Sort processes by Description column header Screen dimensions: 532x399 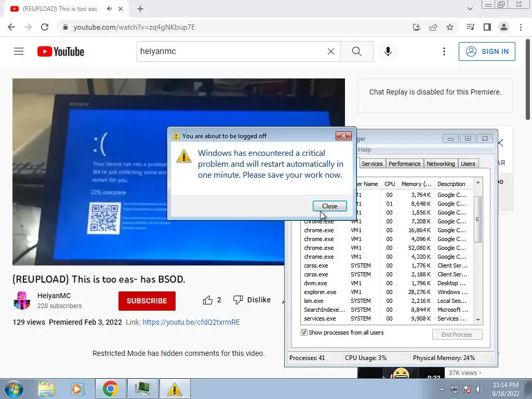(454, 184)
